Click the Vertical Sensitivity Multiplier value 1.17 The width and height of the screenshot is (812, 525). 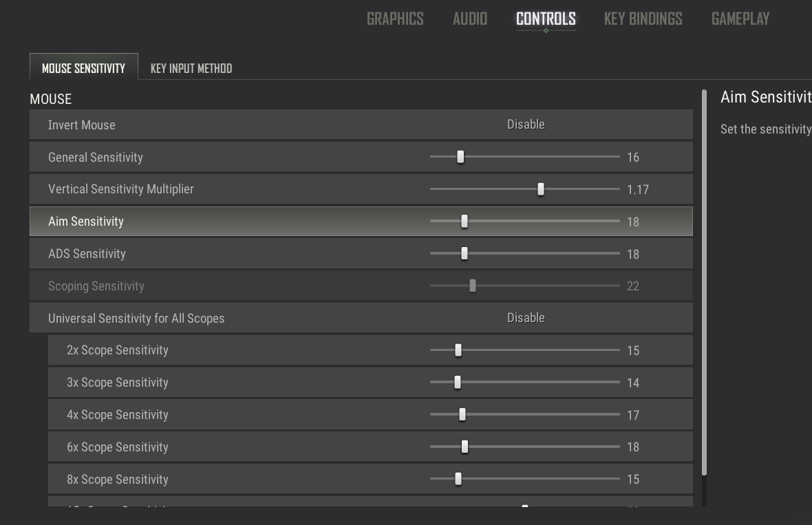point(637,189)
